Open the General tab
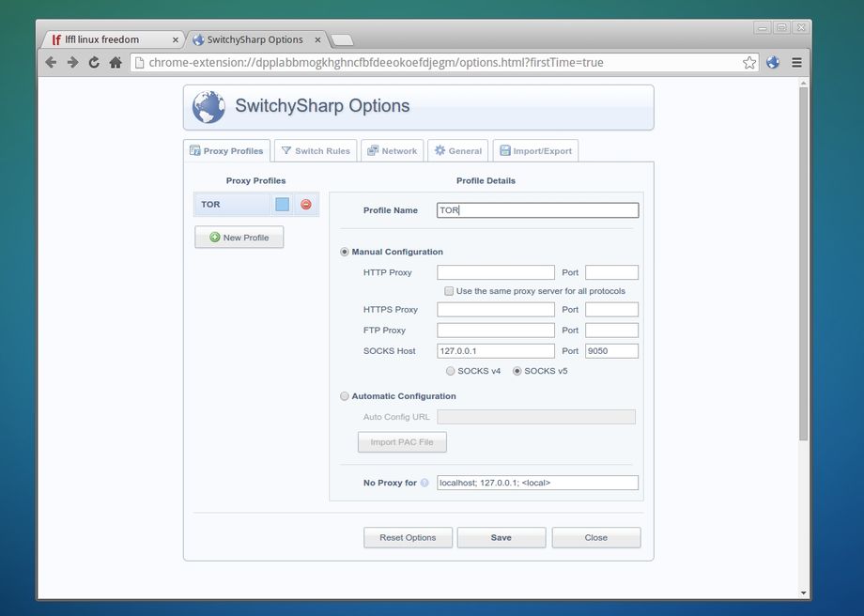This screenshot has width=864, height=616. click(x=458, y=150)
